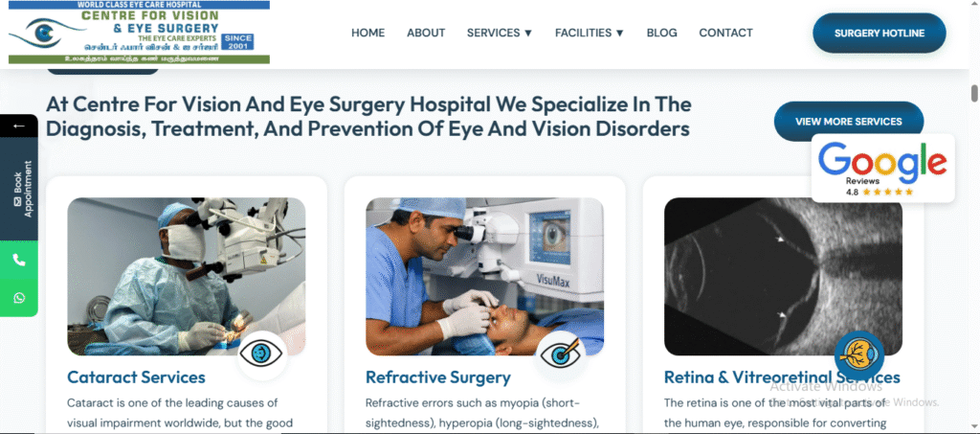This screenshot has height=434, width=980.
Task: Open the About page
Action: (x=426, y=33)
